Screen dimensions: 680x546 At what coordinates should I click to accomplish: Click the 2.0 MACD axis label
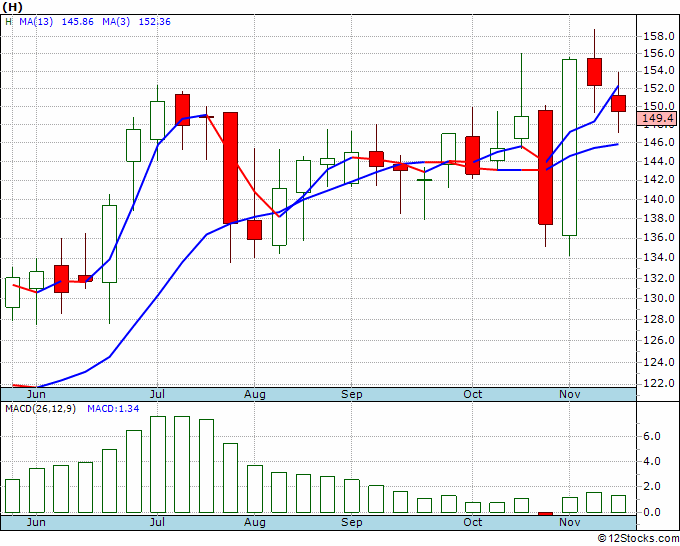(652, 487)
